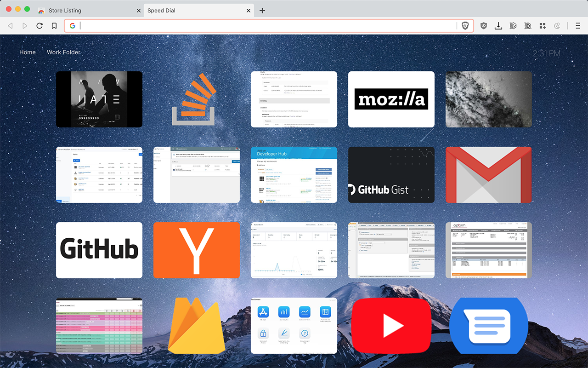This screenshot has height=368, width=588.
Task: Reload the current page
Action: click(40, 26)
